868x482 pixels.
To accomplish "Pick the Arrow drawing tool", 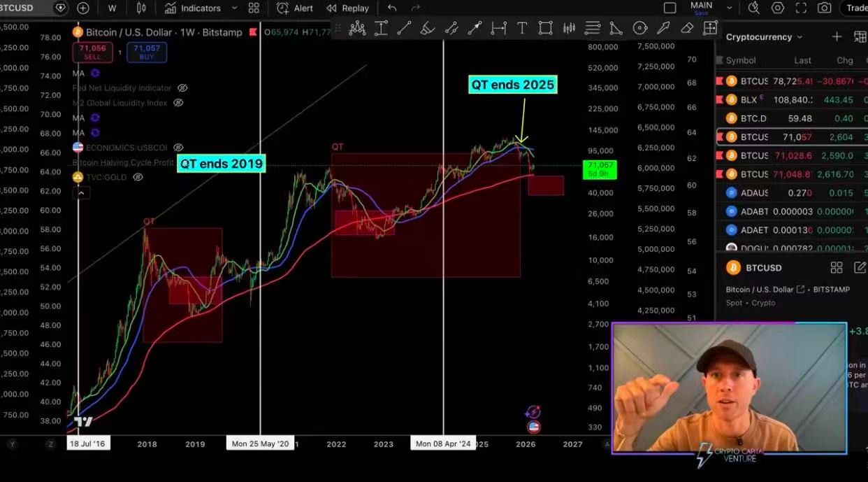I will pos(475,28).
